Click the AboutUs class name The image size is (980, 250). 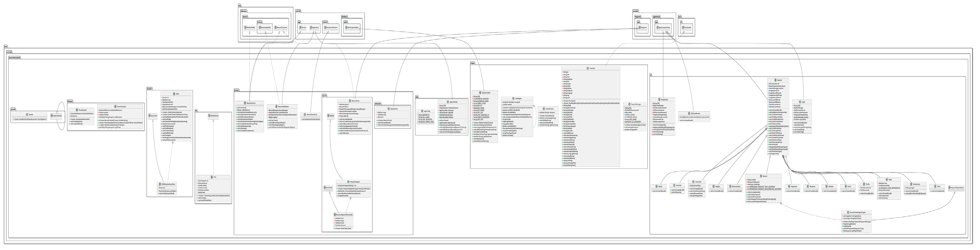pyautogui.click(x=831, y=186)
